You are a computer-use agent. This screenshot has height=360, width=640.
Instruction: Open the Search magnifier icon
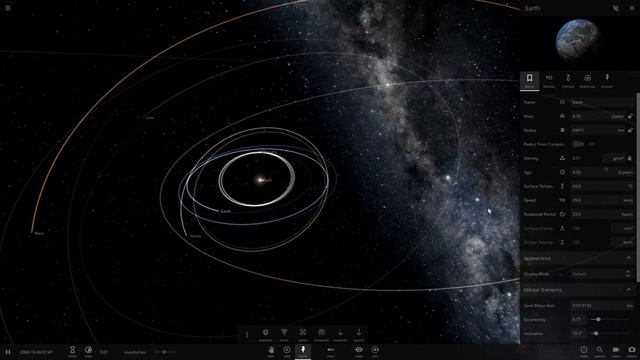(x=600, y=351)
